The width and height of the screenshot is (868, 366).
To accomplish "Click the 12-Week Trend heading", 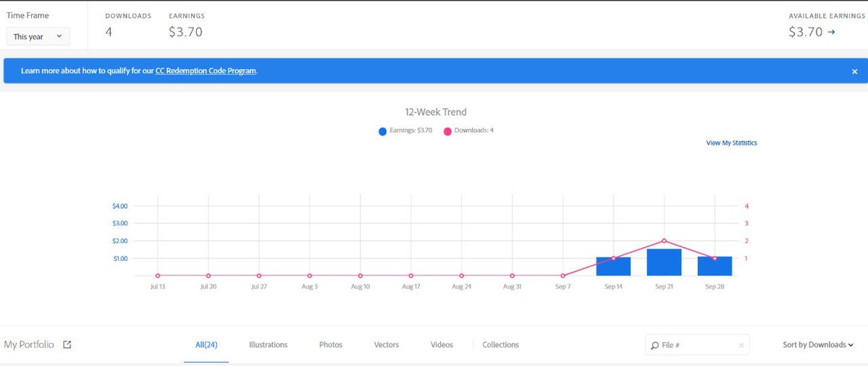I will [436, 112].
